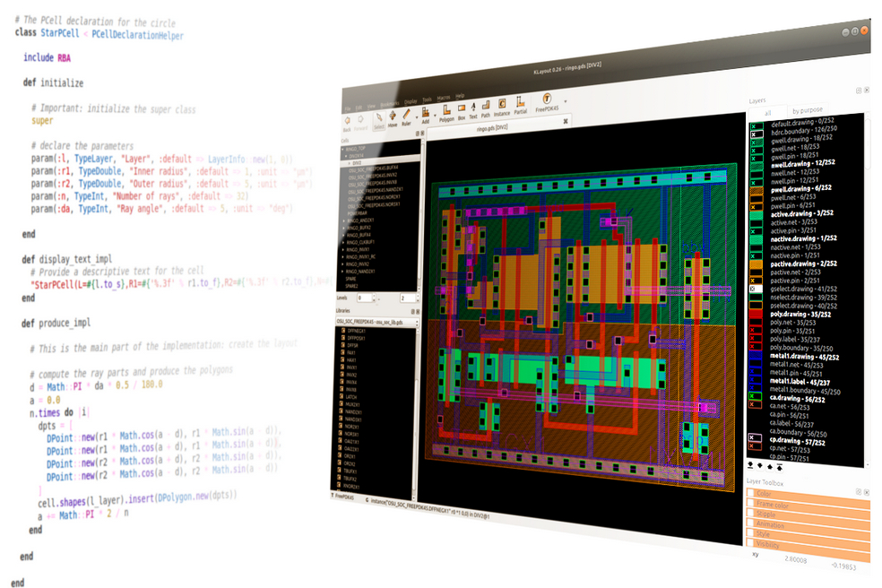Image resolution: width=882 pixels, height=588 pixels.
Task: Open the FreePDK45 technology dropdown arrow
Action: pos(566,101)
